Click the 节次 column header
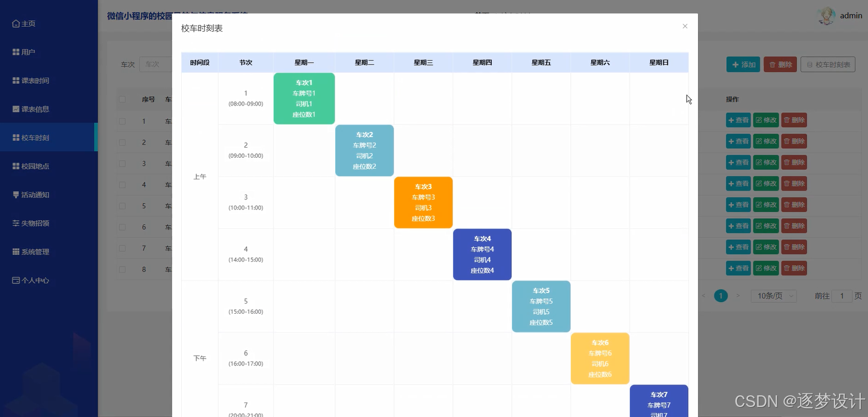 [x=246, y=63]
